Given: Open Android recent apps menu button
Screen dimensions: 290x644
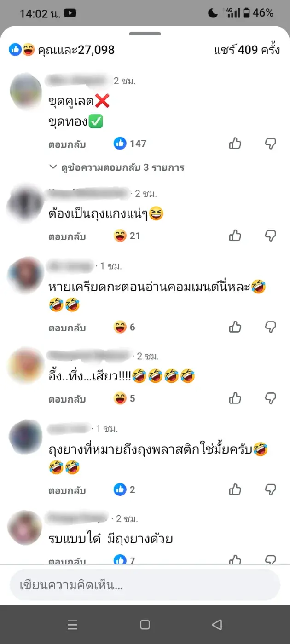Looking at the screenshot, I should 72,624.
